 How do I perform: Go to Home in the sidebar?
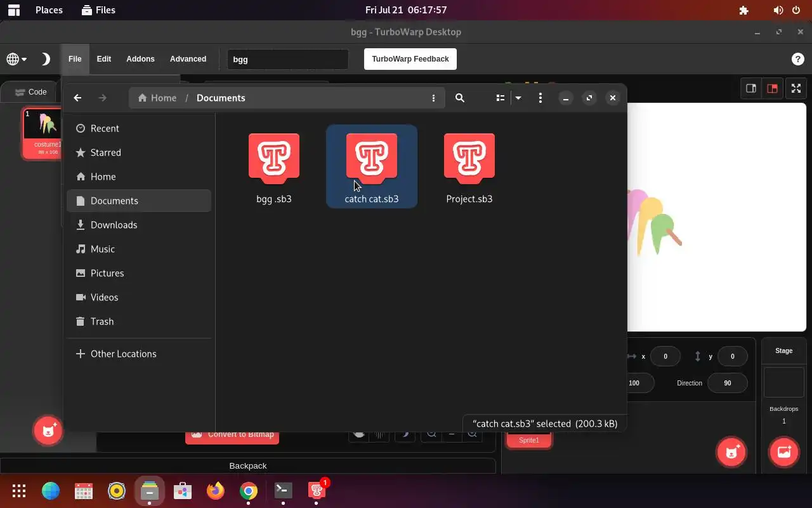[x=139, y=177]
